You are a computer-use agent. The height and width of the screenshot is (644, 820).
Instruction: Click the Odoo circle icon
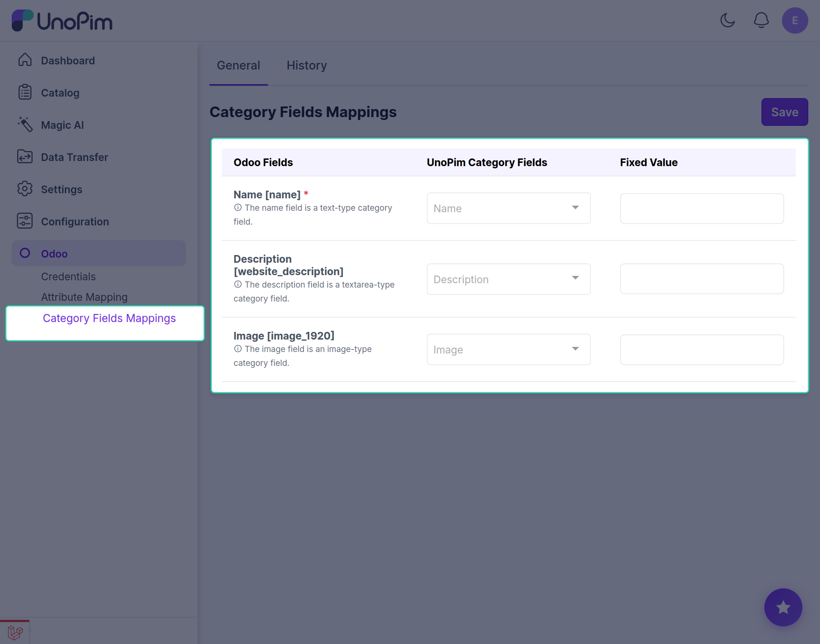[x=25, y=253]
